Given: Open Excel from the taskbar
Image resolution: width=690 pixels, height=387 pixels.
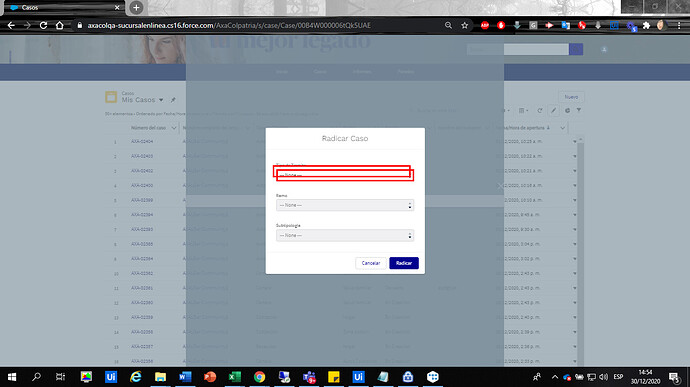Looking at the screenshot, I should pos(235,377).
